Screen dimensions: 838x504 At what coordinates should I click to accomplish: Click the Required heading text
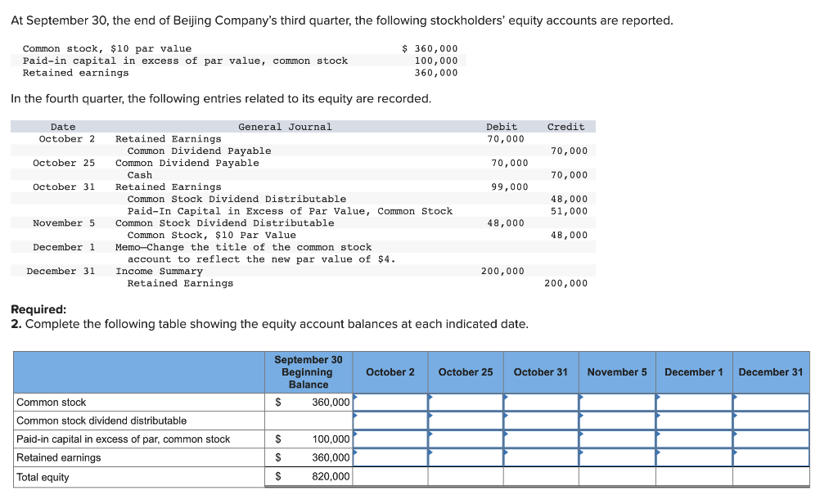pos(38,309)
